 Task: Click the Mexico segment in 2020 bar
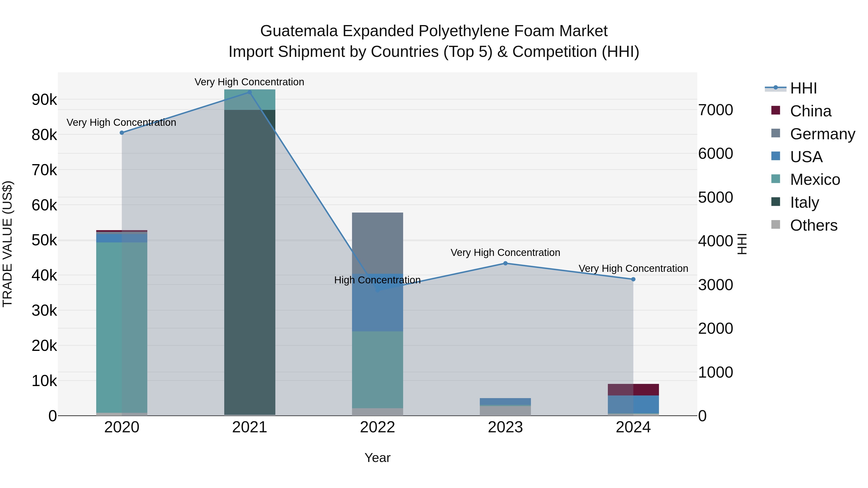[x=122, y=327]
